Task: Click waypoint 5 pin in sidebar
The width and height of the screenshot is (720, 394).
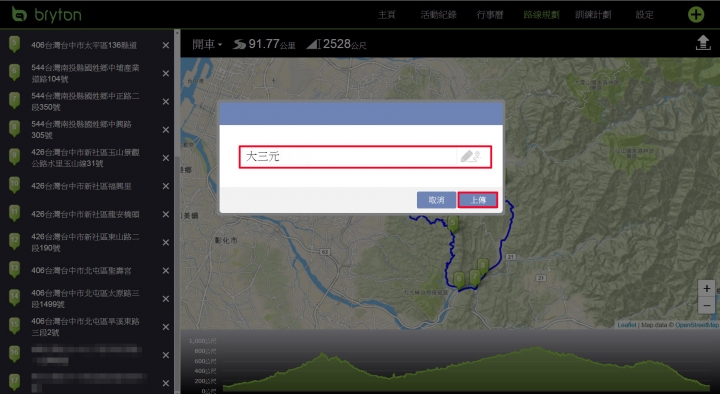Action: 14,44
